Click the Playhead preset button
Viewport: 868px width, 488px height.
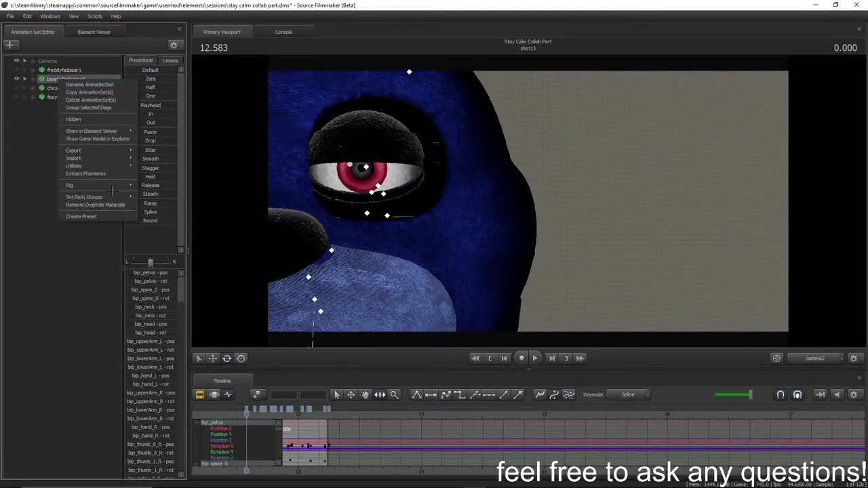click(x=151, y=105)
